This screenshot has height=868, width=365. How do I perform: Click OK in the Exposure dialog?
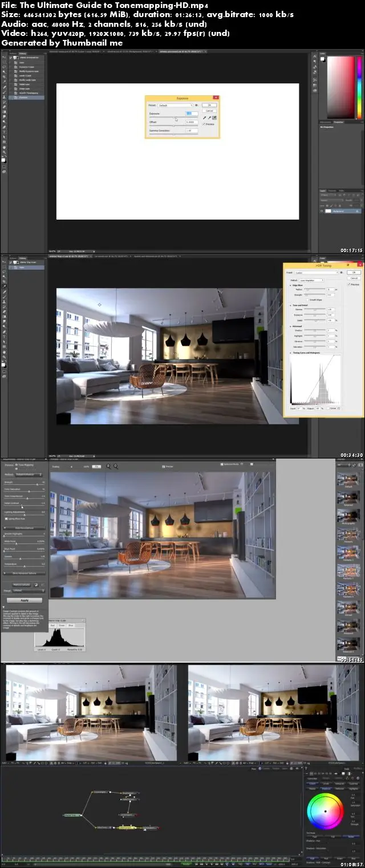point(209,105)
